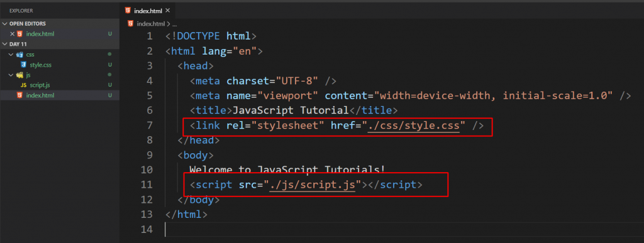Close index.html in Open Editors list
644x243 pixels.
point(12,34)
